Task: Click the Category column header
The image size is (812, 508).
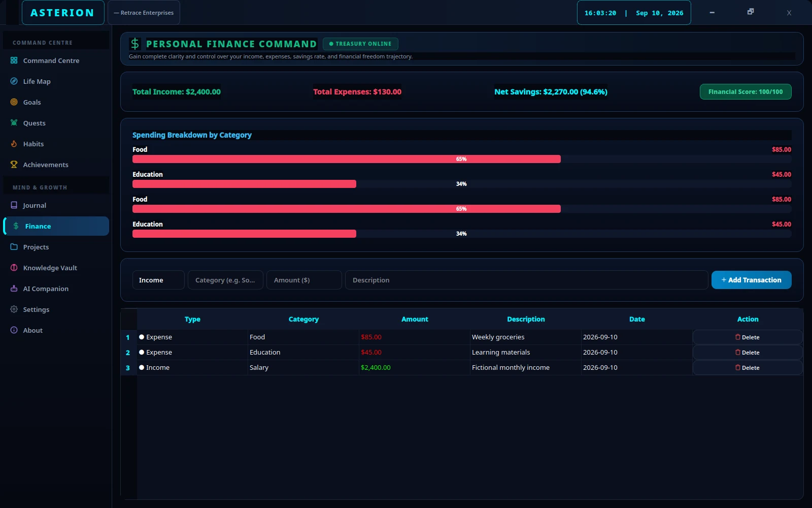Action: coord(303,319)
